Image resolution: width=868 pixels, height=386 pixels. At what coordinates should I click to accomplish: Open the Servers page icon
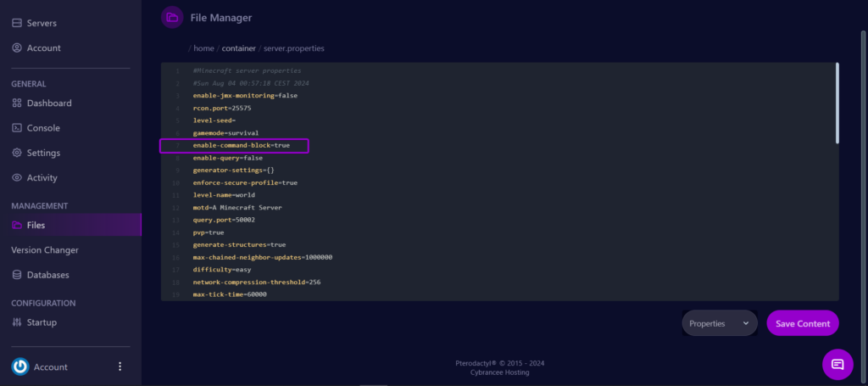pos(17,23)
